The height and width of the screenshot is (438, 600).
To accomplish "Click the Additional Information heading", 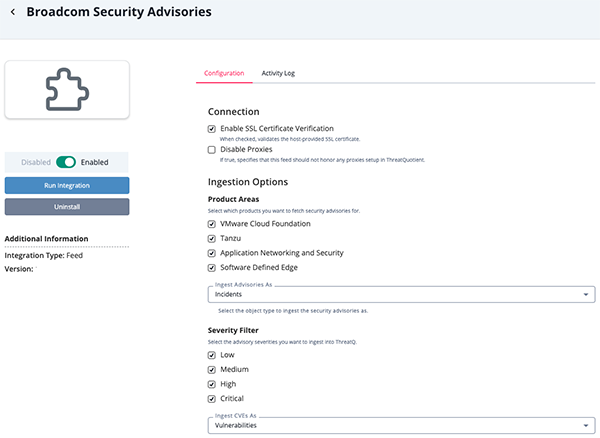I will pyautogui.click(x=46, y=239).
